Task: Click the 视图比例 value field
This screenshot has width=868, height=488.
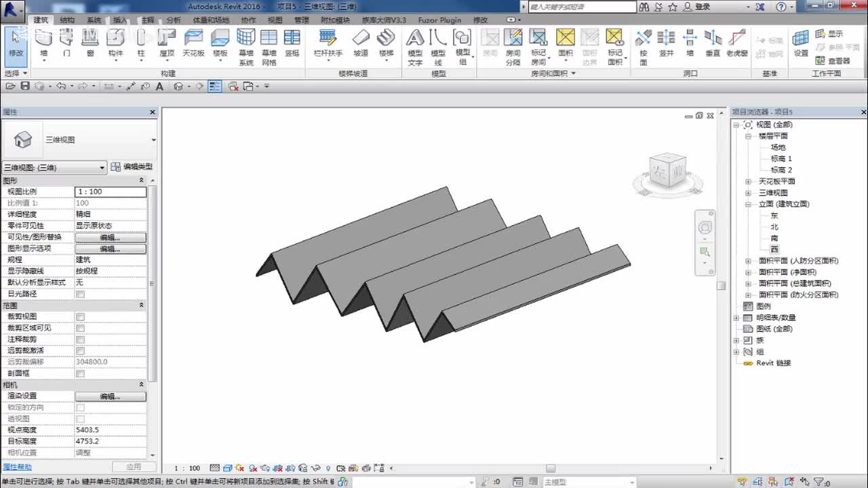Action: click(x=111, y=192)
